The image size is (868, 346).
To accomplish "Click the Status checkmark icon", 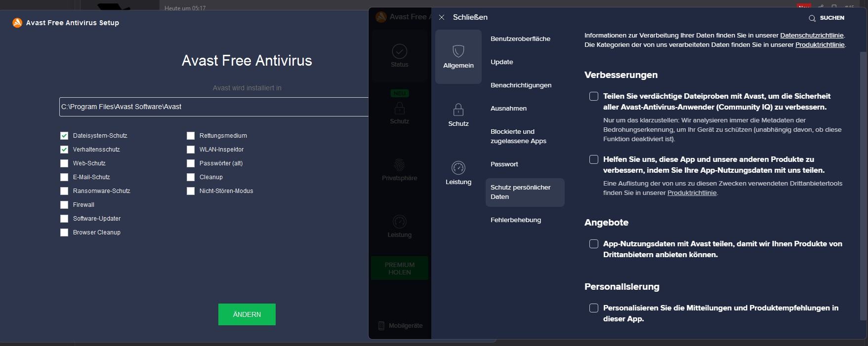I will pos(399,51).
